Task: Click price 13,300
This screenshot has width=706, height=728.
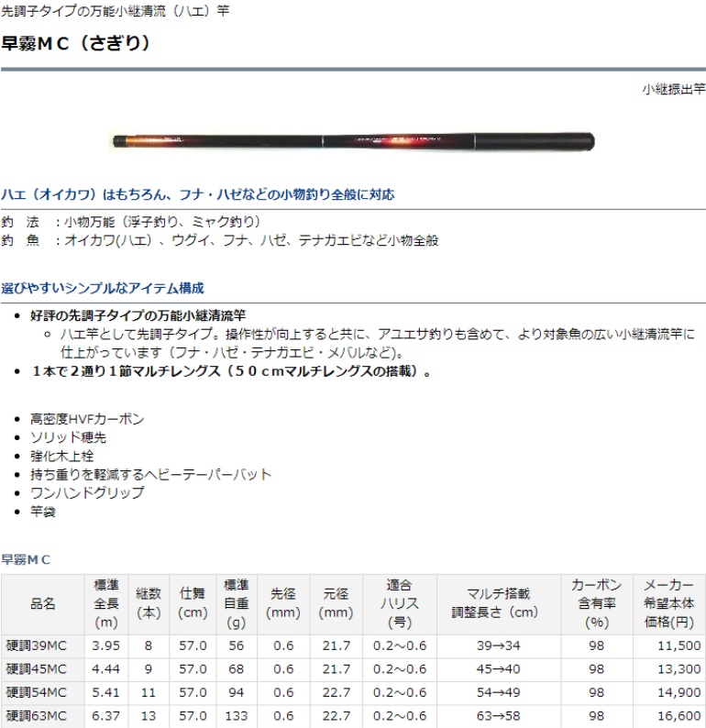Action: click(x=679, y=669)
